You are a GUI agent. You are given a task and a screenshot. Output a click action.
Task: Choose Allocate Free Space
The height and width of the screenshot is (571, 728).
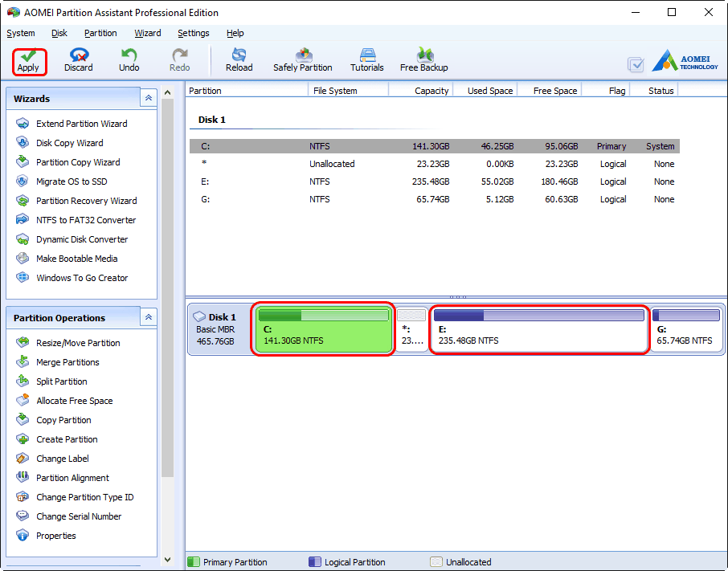tap(64, 401)
